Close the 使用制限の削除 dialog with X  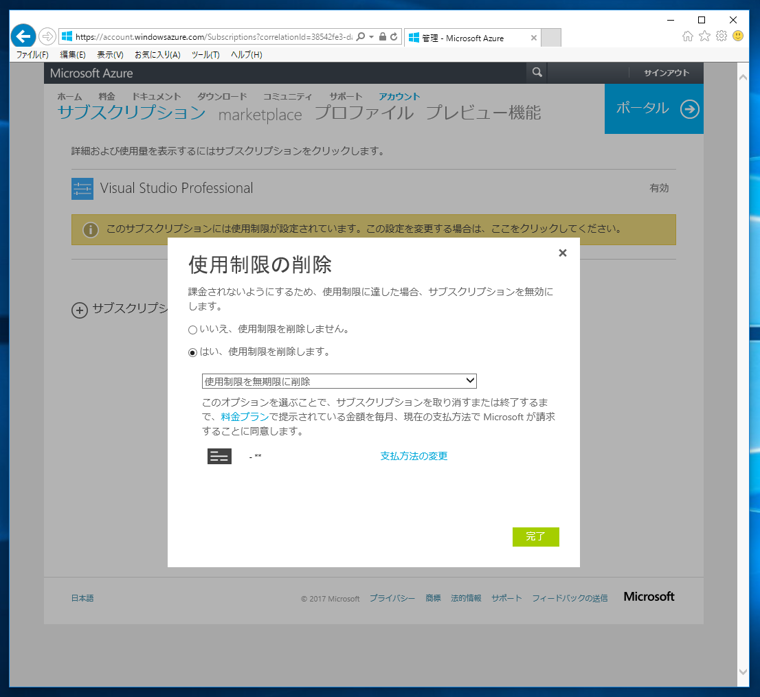tap(562, 253)
